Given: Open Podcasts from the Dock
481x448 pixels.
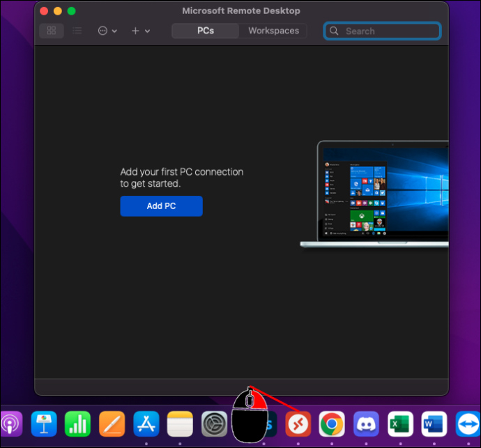Looking at the screenshot, I should point(10,424).
